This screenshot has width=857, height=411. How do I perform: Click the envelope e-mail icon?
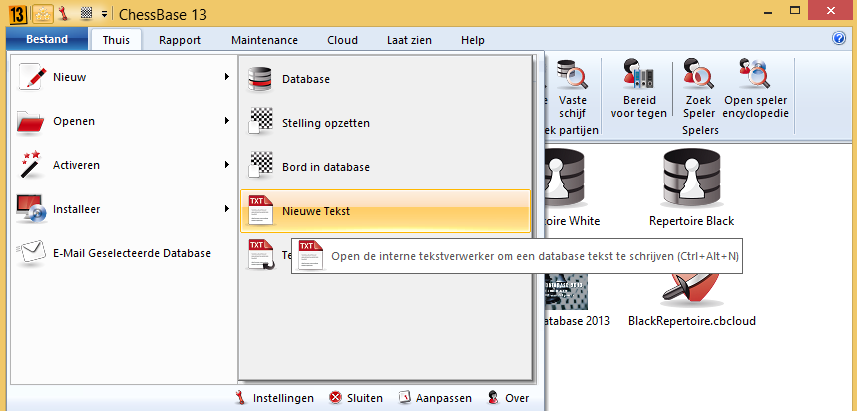(x=31, y=253)
